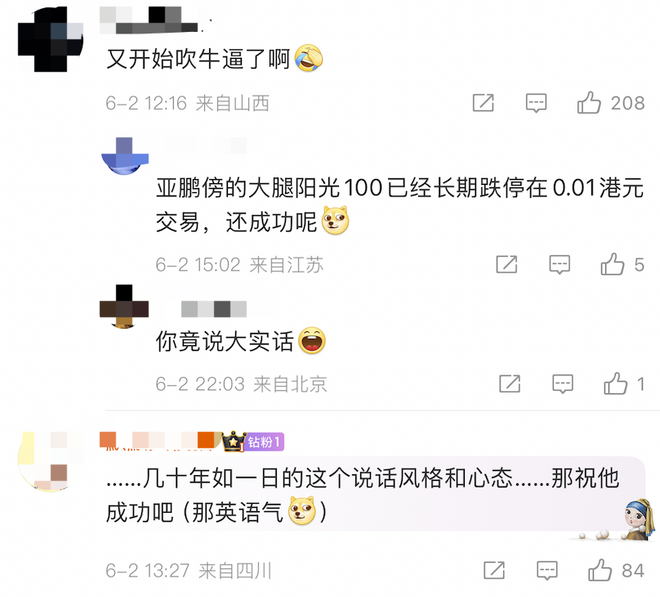Like the 13:27 comment from 四川
The width and height of the screenshot is (660, 597).
tap(600, 570)
